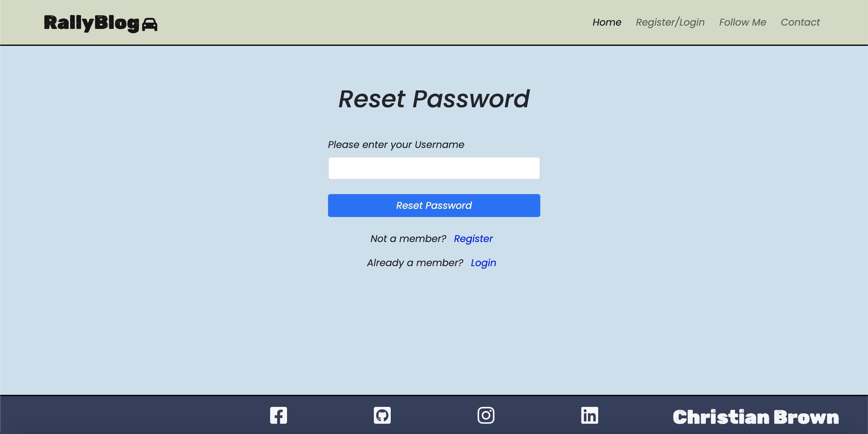
Task: Click the Not a member text label
Action: (408, 238)
